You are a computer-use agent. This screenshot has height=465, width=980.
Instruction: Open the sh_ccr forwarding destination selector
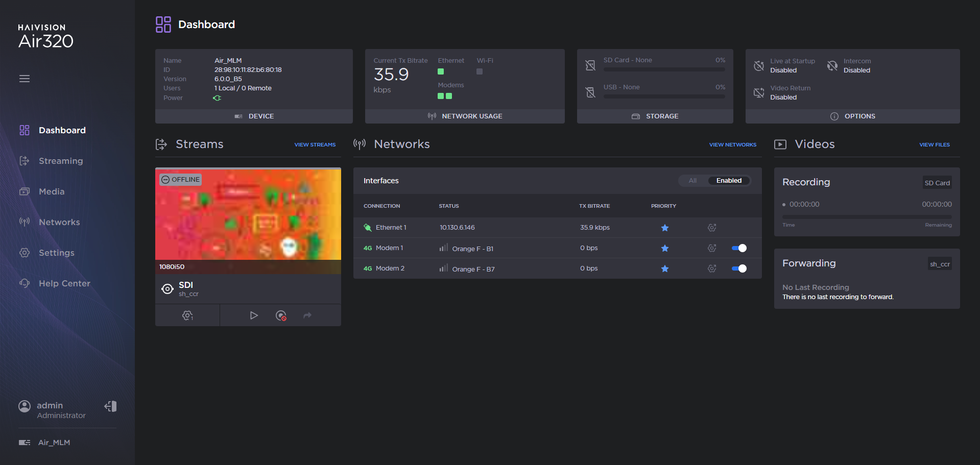(940, 264)
